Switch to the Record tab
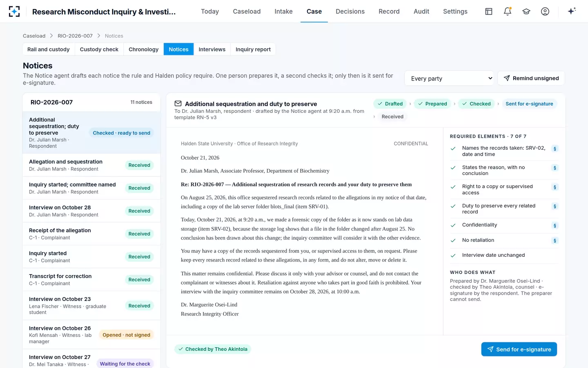The width and height of the screenshot is (588, 368). coord(389,11)
